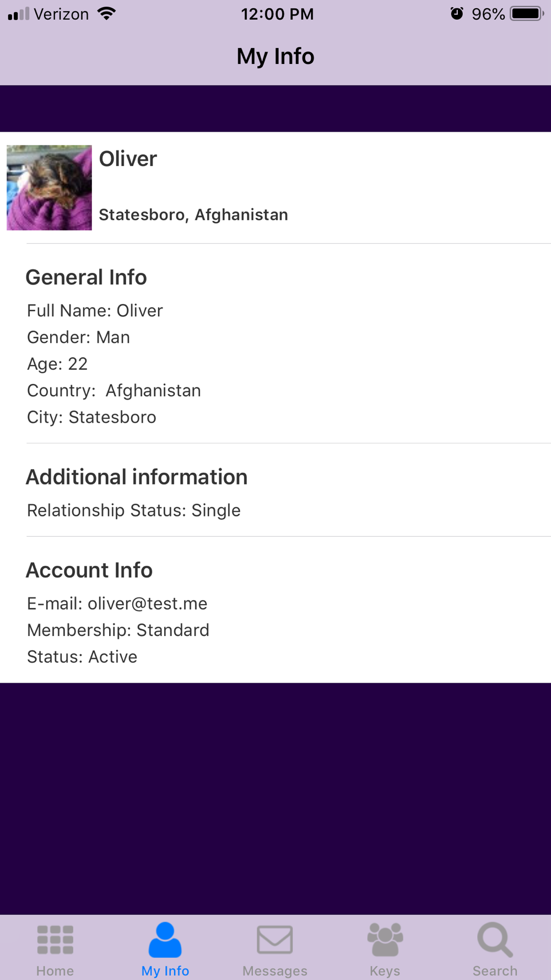
Task: Tap the cellular signal bars
Action: (18, 14)
